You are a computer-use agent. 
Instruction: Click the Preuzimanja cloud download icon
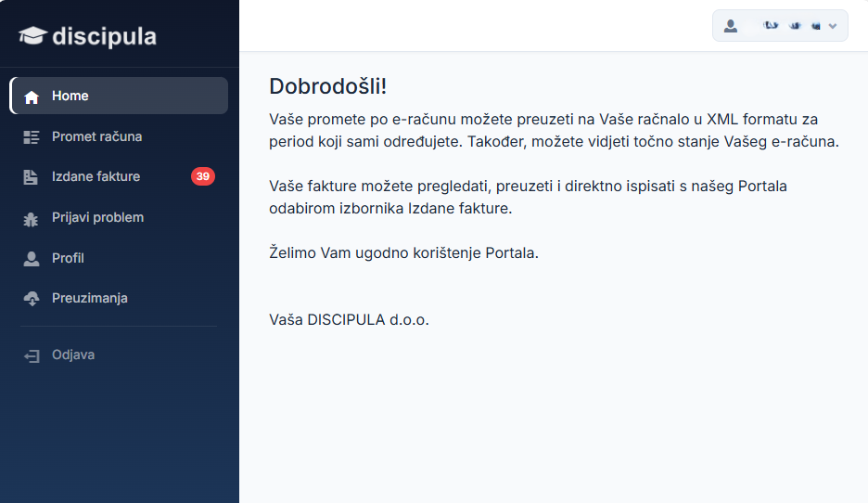pos(32,299)
